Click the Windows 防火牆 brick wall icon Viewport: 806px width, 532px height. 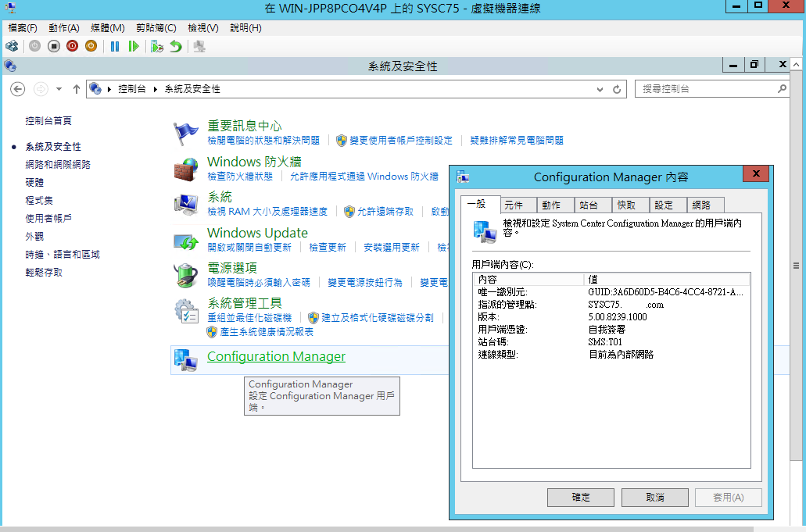[x=185, y=170]
